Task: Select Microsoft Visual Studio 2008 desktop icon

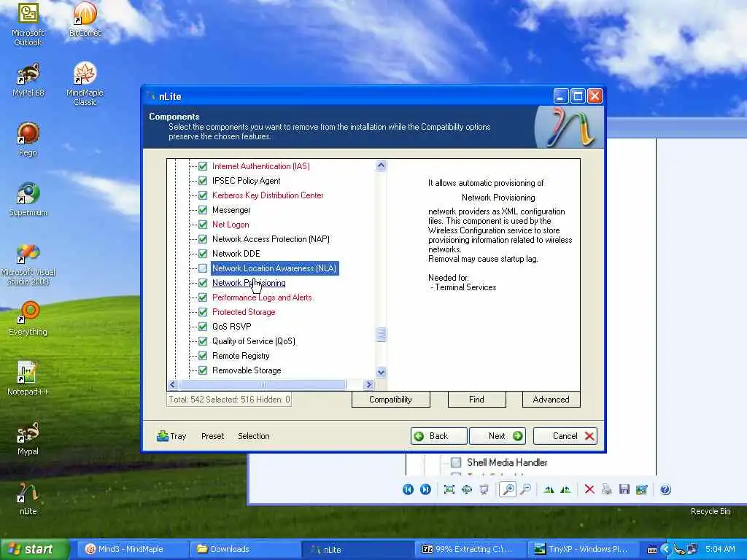Action: point(28,264)
